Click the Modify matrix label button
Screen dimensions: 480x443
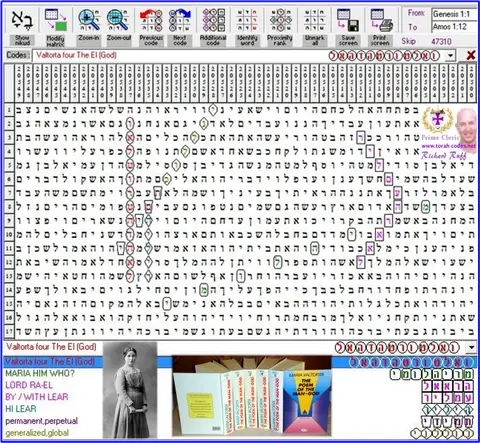55,40
